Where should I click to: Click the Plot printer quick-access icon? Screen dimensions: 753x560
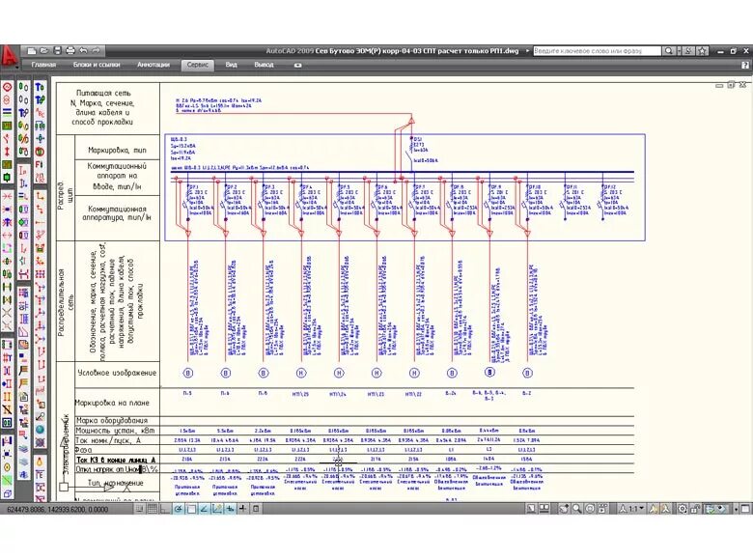pos(70,50)
